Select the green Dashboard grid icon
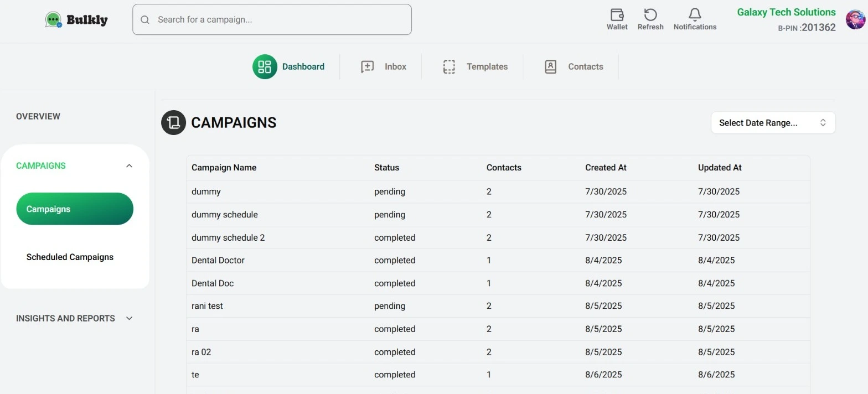The image size is (868, 394). [x=265, y=67]
